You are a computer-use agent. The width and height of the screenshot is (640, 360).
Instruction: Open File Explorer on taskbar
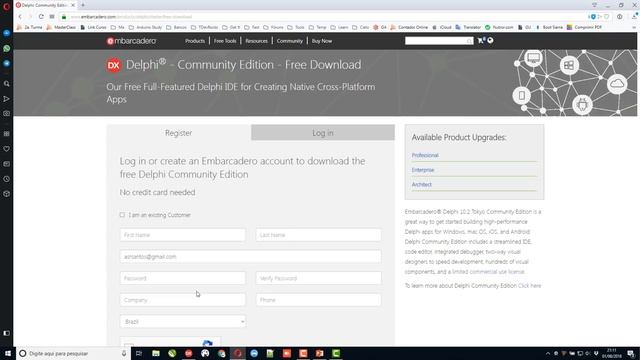click(x=156, y=353)
